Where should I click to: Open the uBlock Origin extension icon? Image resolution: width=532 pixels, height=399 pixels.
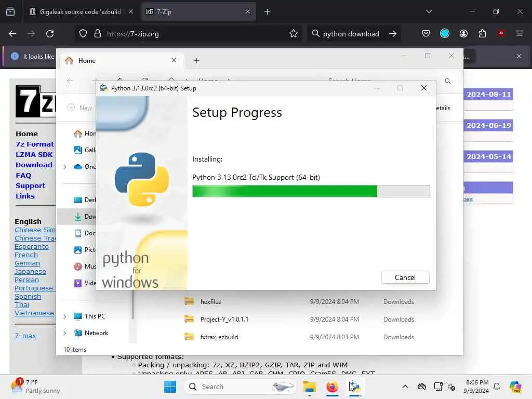point(501,33)
